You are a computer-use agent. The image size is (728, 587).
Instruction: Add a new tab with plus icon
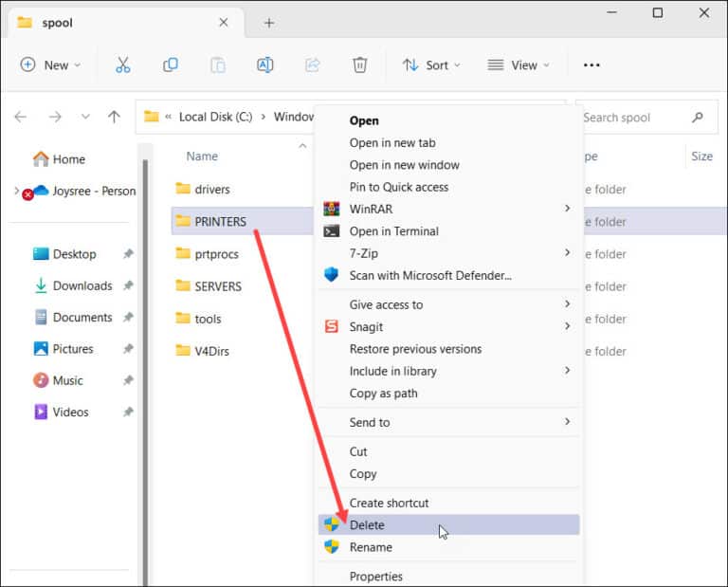coord(269,23)
